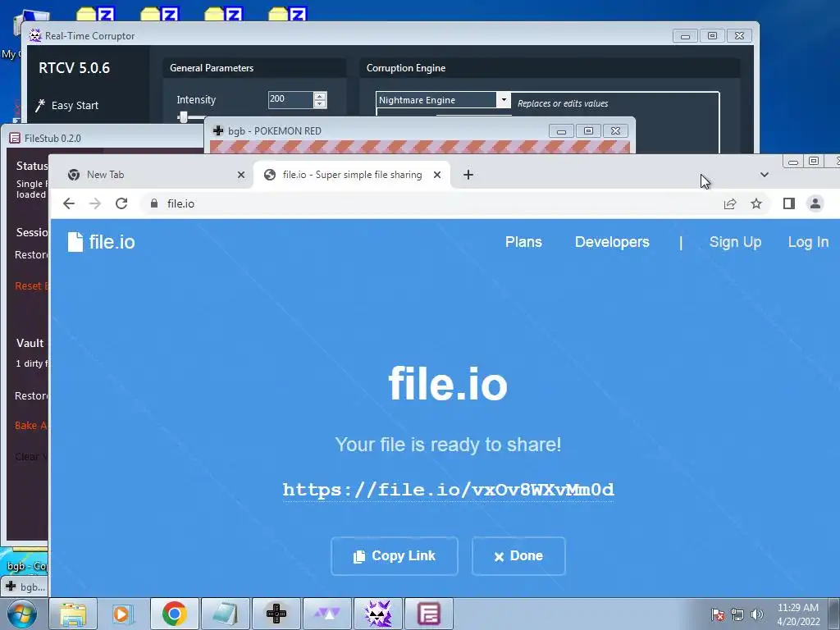
Task: Click the RTCV 5.0.6 version label
Action: click(x=75, y=68)
